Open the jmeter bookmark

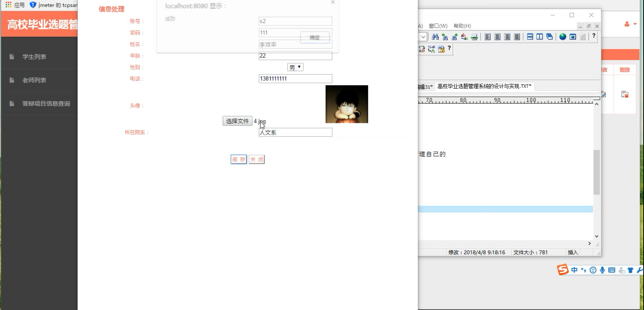point(53,5)
